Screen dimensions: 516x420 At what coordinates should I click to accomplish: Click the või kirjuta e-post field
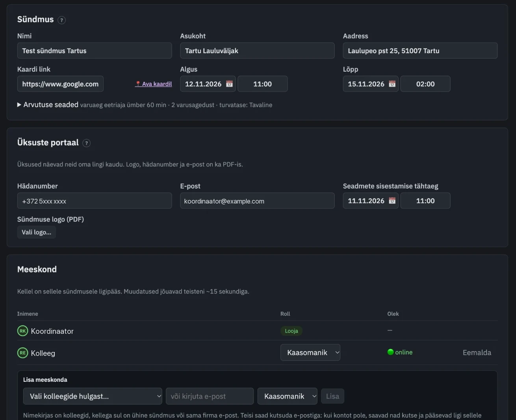coord(210,396)
